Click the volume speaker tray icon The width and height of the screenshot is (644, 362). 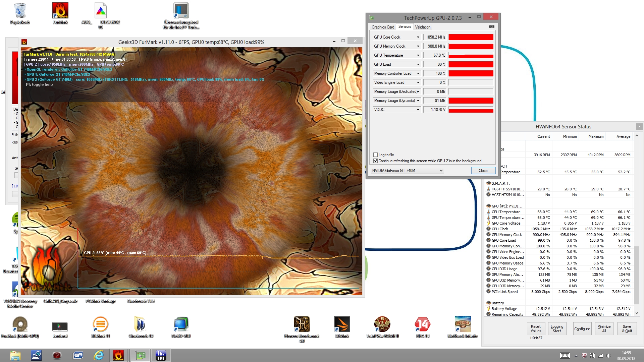[x=608, y=356]
